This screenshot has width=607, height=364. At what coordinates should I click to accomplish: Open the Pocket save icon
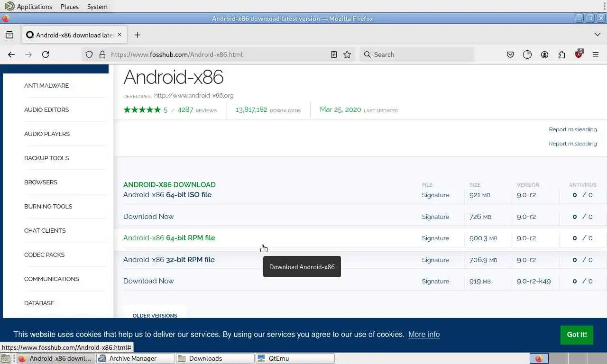click(510, 55)
